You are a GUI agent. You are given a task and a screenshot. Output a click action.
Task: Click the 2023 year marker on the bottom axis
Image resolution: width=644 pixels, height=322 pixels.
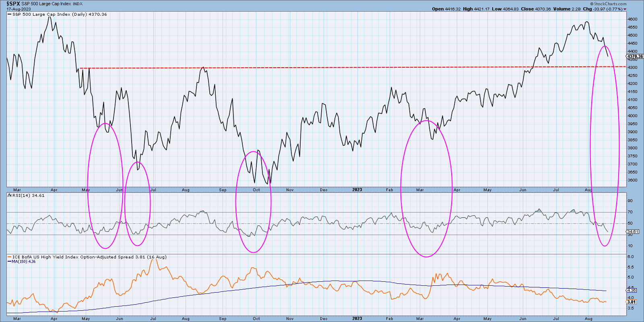coord(357,318)
